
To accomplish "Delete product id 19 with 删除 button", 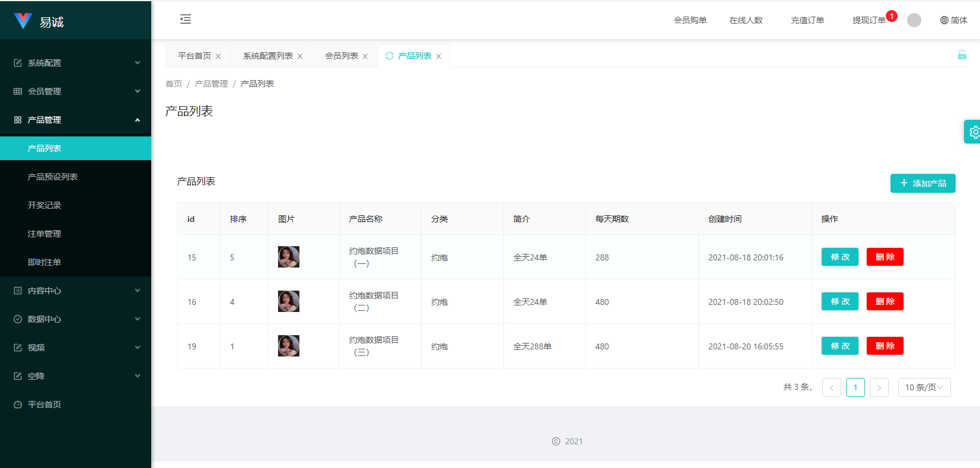I will [x=885, y=346].
